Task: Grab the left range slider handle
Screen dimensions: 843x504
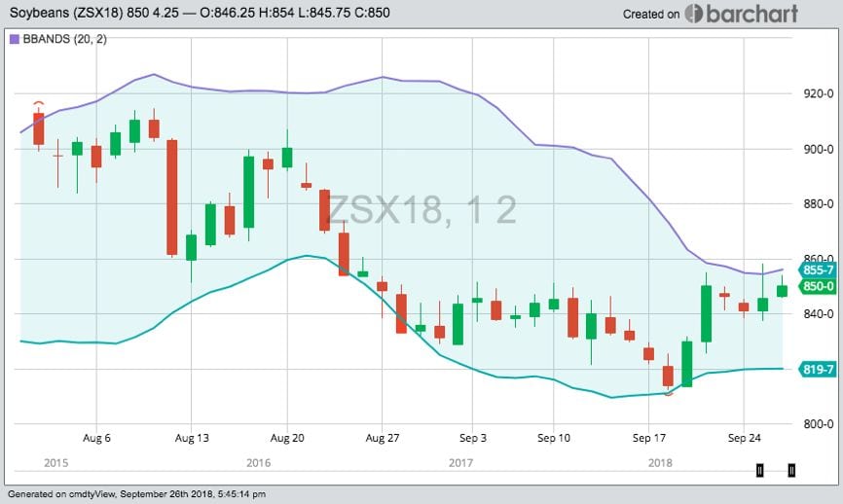Action: [759, 471]
